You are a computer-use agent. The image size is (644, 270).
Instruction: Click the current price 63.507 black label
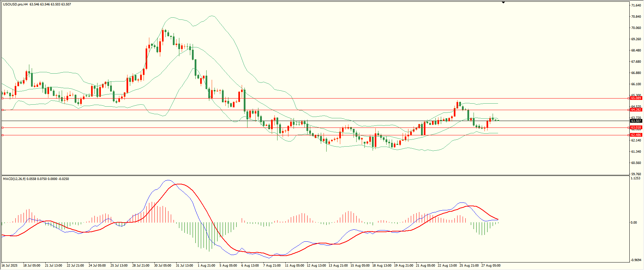[x=636, y=121]
